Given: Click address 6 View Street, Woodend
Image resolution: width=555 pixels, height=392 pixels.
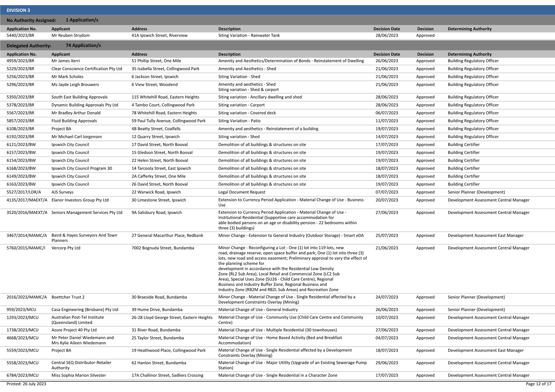Looking at the screenshot, I should coord(155,85).
